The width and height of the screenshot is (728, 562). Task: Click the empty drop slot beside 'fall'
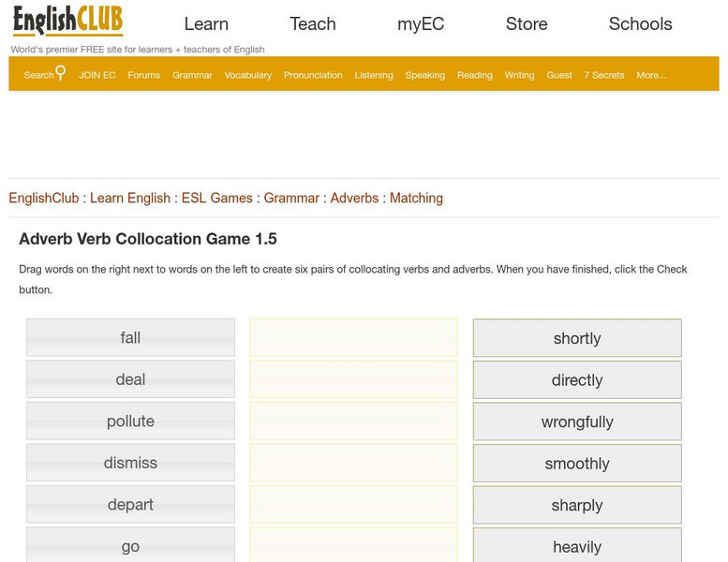click(x=353, y=337)
